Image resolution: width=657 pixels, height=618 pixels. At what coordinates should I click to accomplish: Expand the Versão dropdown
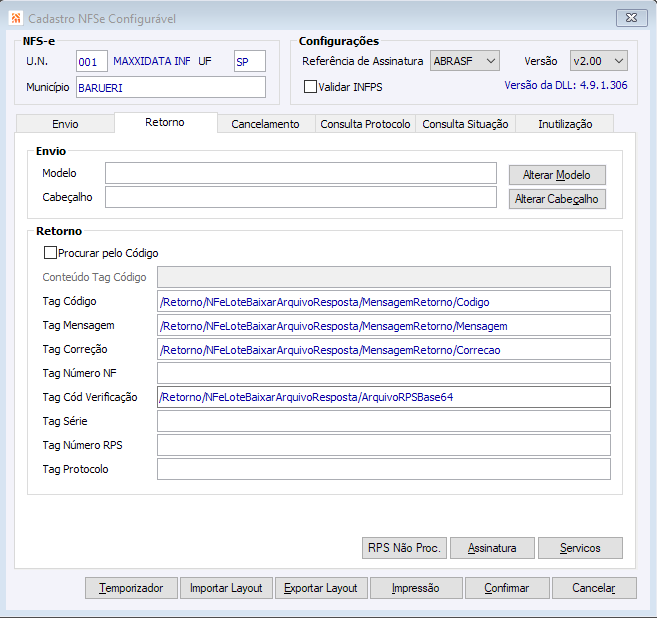click(x=599, y=61)
